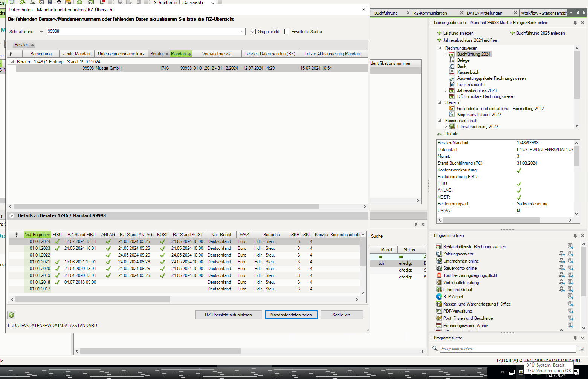This screenshot has width=588, height=379.
Task: Open Bestandsdienste Rechnungswesen program icon
Action: (x=439, y=247)
